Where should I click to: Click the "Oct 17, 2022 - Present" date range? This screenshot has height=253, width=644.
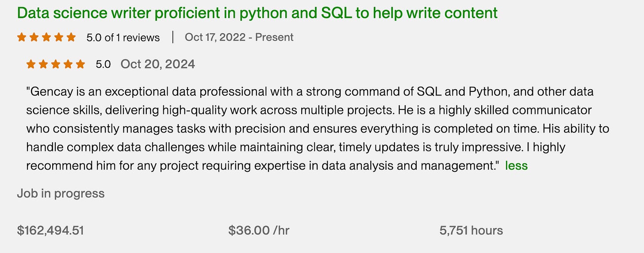pyautogui.click(x=239, y=37)
